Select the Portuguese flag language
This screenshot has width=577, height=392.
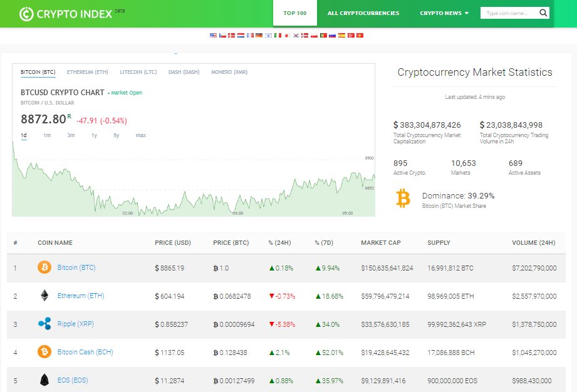pyautogui.click(x=323, y=35)
